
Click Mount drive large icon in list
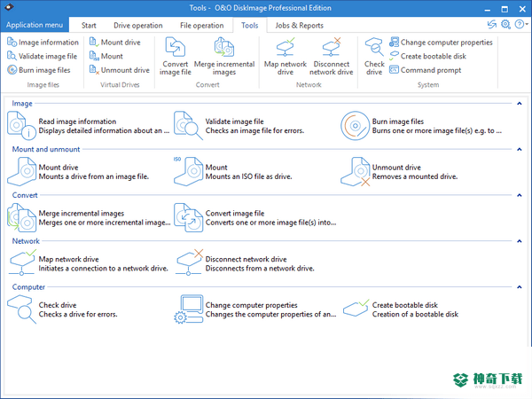pyautogui.click(x=21, y=171)
